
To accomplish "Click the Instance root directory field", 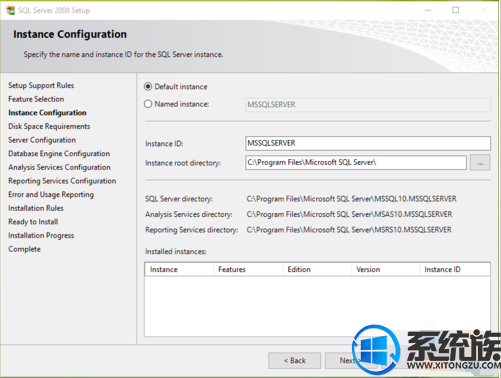I will pyautogui.click(x=356, y=163).
